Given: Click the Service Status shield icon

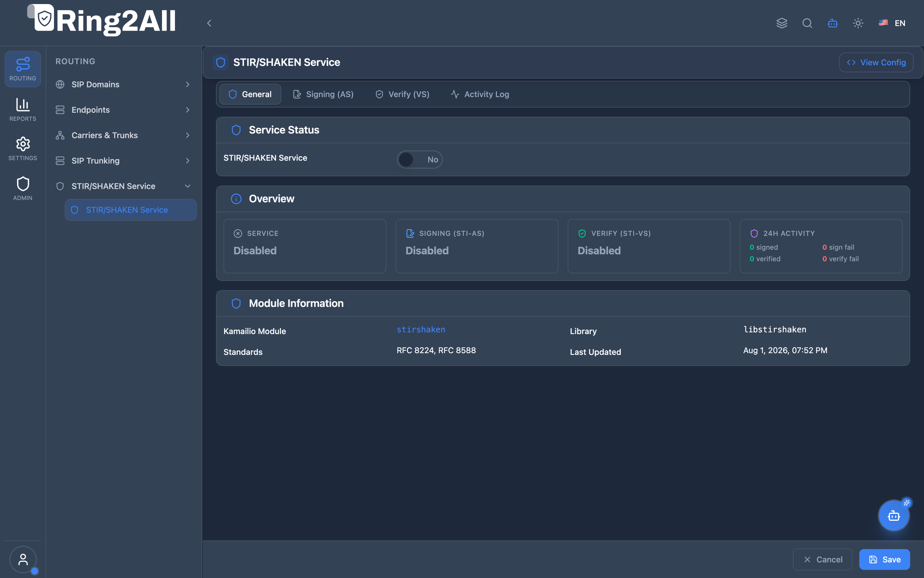Looking at the screenshot, I should point(236,130).
